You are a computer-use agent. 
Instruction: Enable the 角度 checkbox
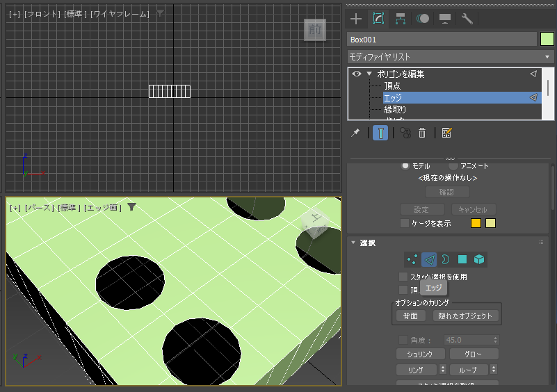point(403,340)
